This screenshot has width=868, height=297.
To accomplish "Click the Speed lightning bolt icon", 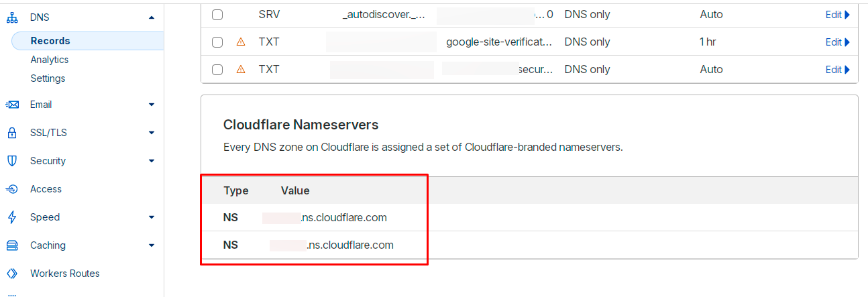I will [11, 217].
